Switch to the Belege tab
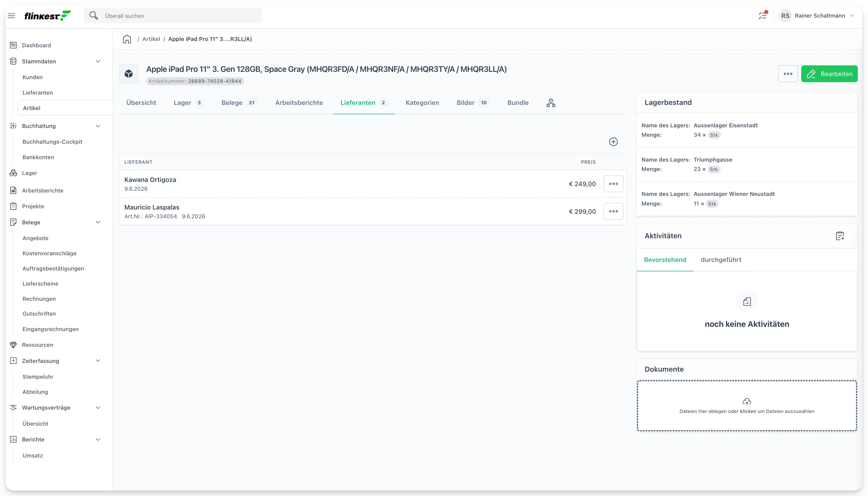Image resolution: width=868 pixels, height=496 pixels. pyautogui.click(x=239, y=102)
